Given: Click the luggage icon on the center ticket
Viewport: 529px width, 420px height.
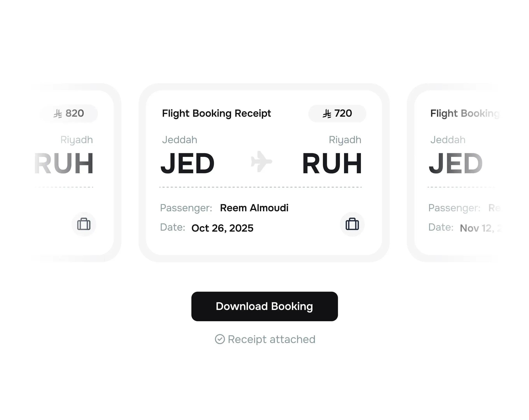Looking at the screenshot, I should coord(352,224).
